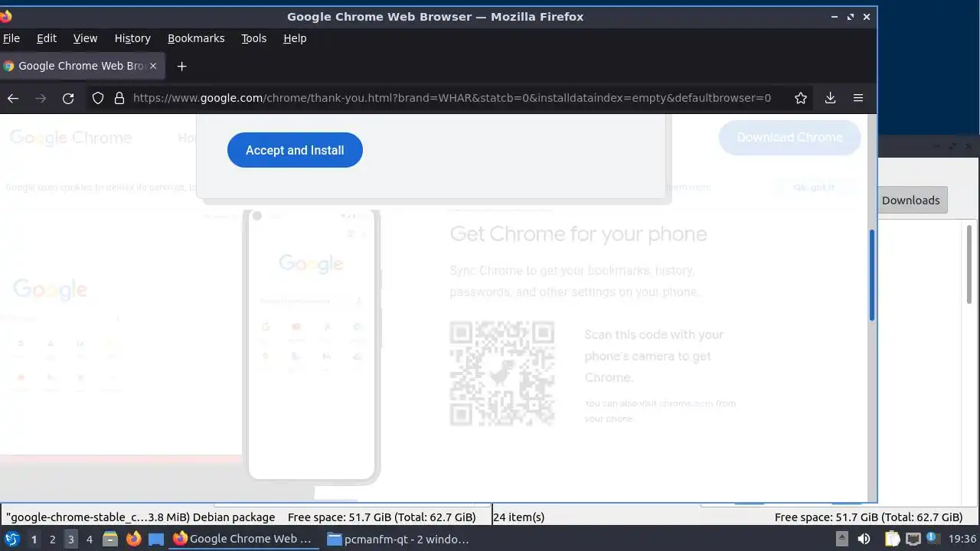Click the faded Download Chrome button
The width and height of the screenshot is (980, 551).
point(789,138)
